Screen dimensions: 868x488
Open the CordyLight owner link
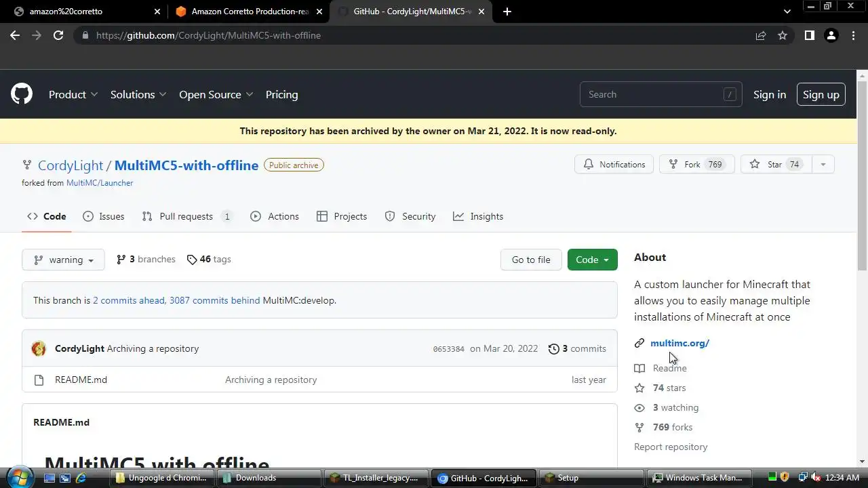[71, 165]
